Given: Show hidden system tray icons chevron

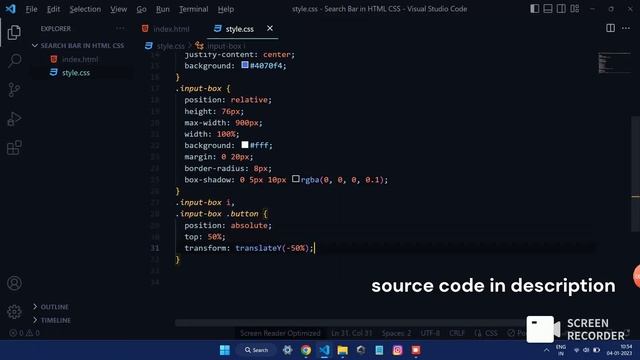Looking at the screenshot, I should pyautogui.click(x=547, y=350).
